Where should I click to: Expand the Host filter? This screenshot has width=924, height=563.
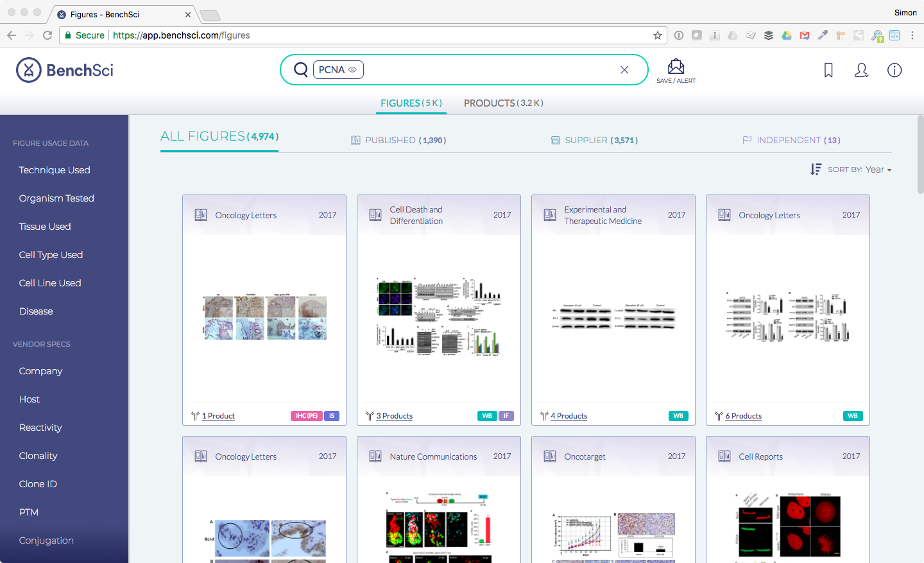coord(29,399)
